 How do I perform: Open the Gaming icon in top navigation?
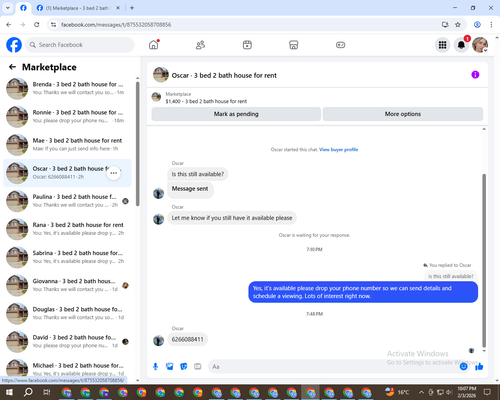pyautogui.click(x=340, y=45)
